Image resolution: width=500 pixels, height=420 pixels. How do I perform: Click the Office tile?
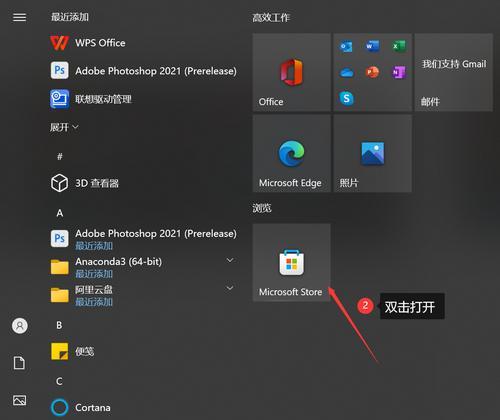coord(291,72)
